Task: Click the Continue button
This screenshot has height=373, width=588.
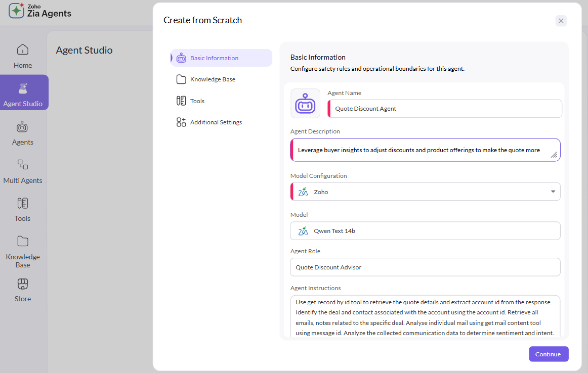Action: coord(548,354)
